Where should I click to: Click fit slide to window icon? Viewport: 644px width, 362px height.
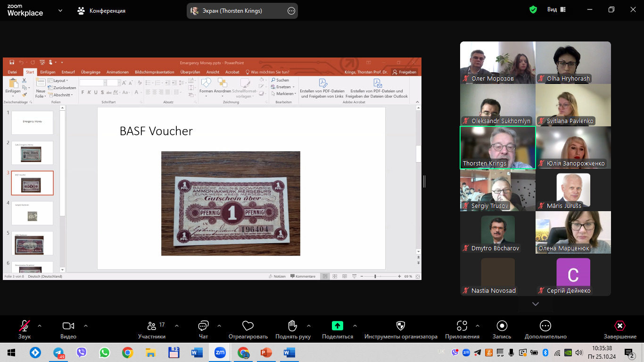pos(417,276)
